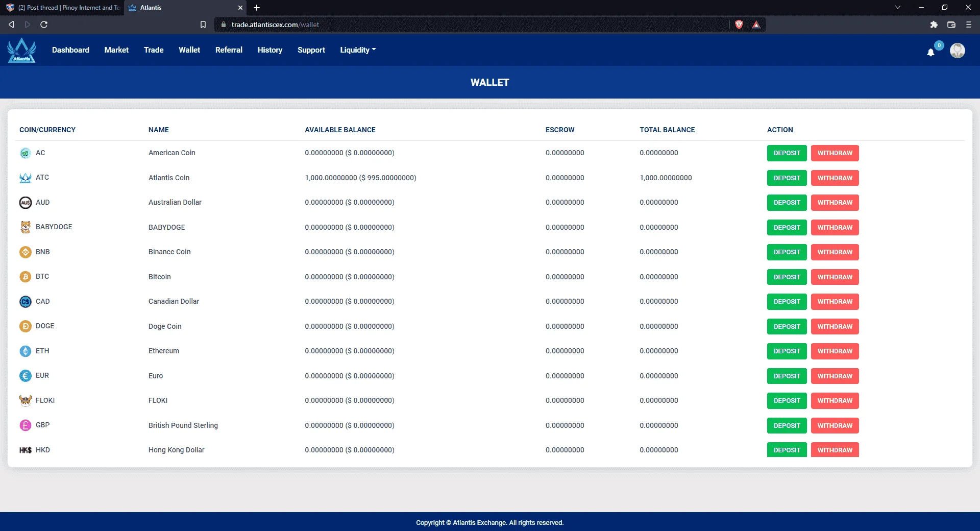Open a new browser tab
This screenshot has width=980, height=531.
pos(257,8)
